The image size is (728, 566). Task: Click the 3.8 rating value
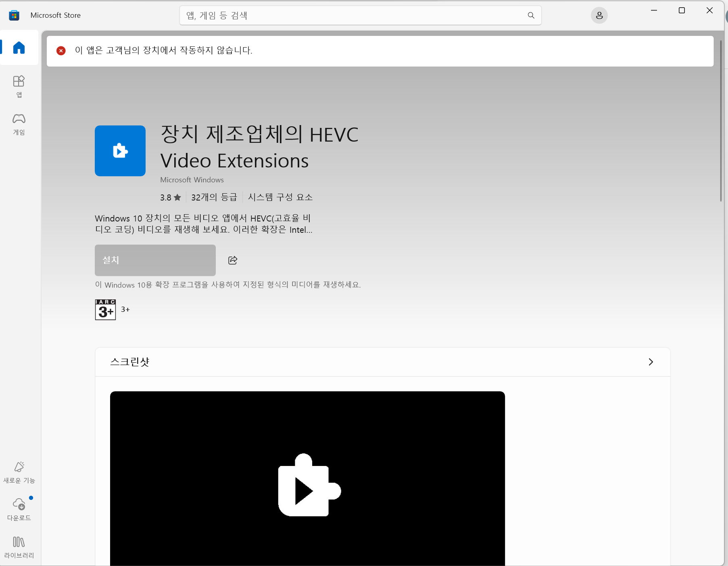(x=166, y=198)
